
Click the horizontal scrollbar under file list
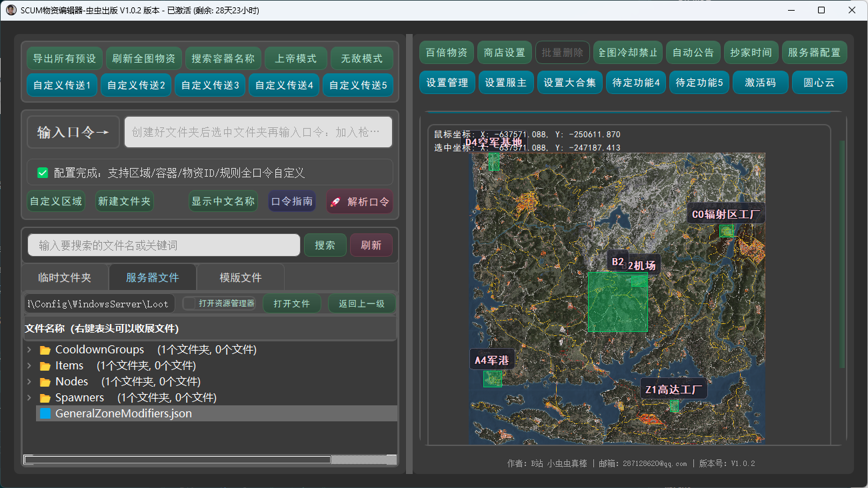[x=177, y=459]
